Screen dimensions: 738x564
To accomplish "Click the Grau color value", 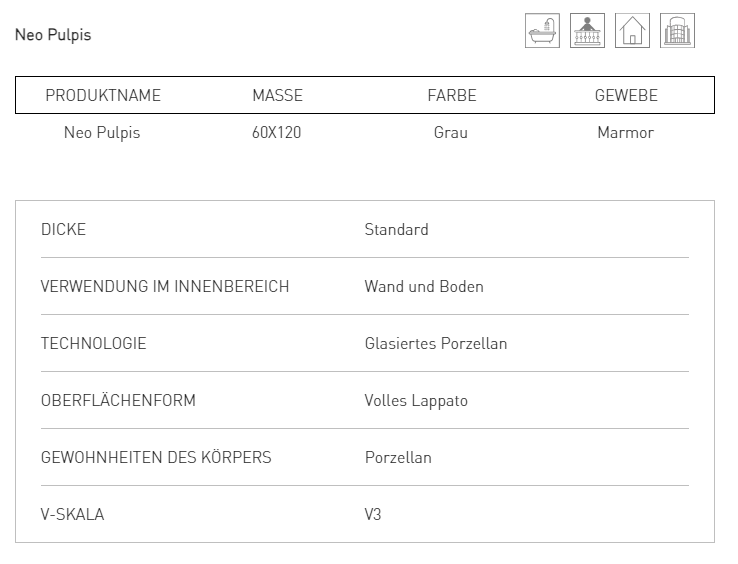I will pos(451,133).
